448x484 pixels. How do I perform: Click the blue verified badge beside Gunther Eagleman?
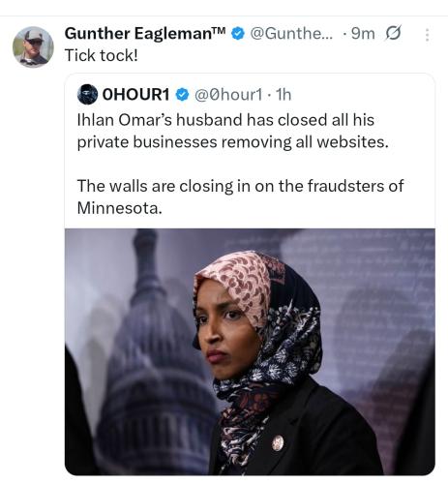pyautogui.click(x=238, y=34)
